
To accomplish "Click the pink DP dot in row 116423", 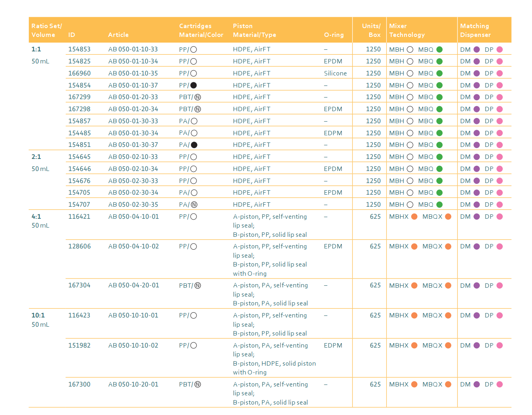I will [x=500, y=315].
